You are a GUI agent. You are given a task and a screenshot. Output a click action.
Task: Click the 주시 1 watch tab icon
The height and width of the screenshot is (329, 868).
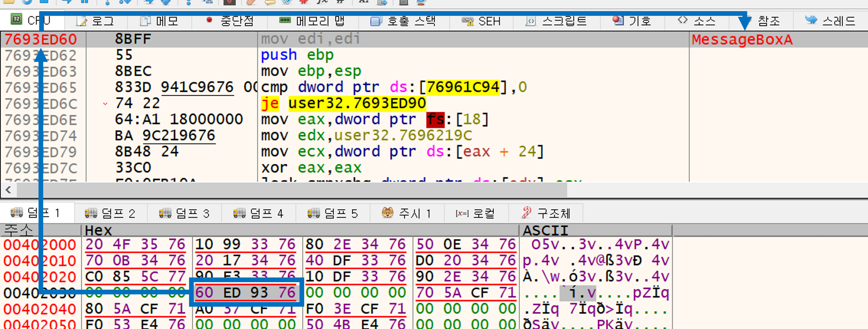tap(387, 213)
